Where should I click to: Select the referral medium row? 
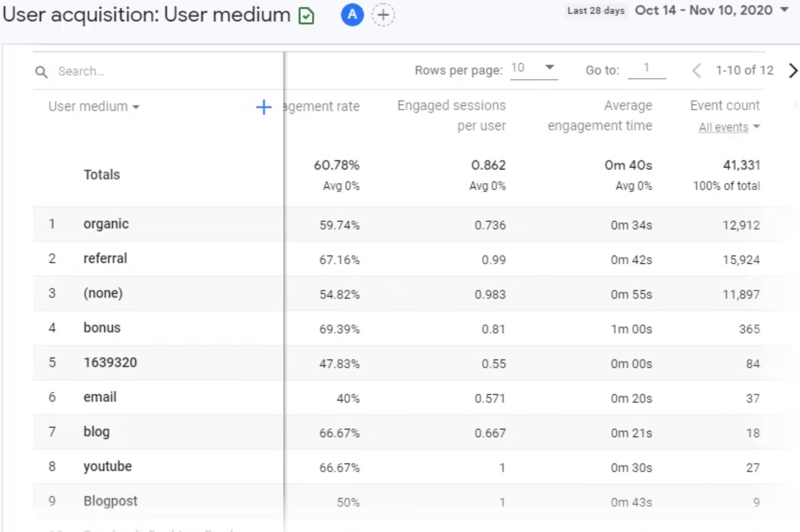[x=104, y=258]
